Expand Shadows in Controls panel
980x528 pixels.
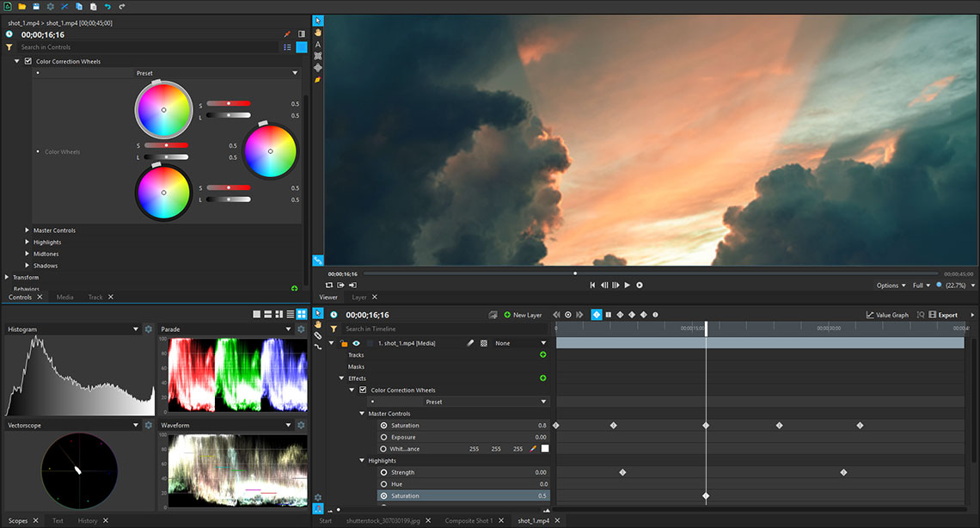click(27, 265)
